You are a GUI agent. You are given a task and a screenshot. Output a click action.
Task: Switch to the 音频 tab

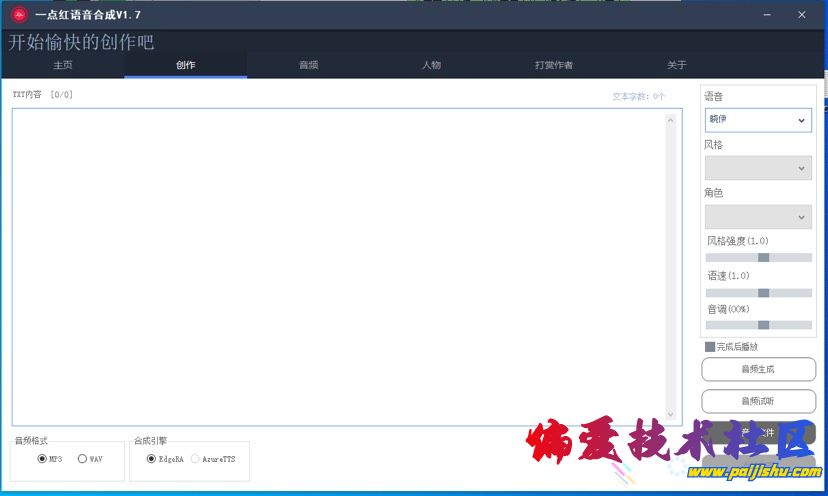pos(308,65)
